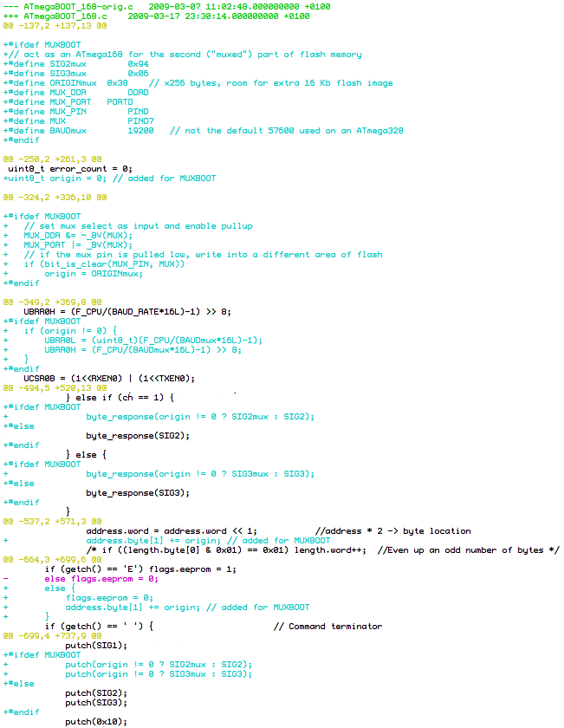Screen dimensions: 564x728
Task: Click line 'byte_response(origin != 0 ? SIG2mux : SIG2);'
Action: pyautogui.click(x=200, y=417)
